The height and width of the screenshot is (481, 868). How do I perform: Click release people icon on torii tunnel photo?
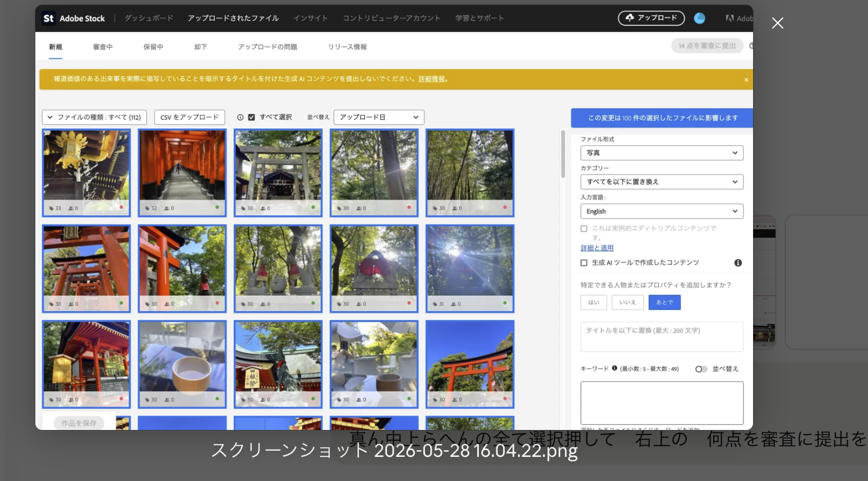(167, 208)
